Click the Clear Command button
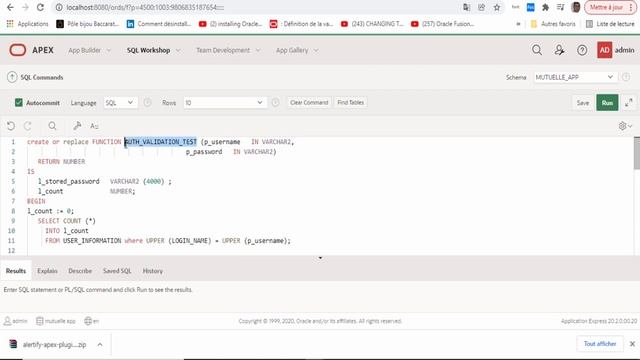 coord(309,102)
